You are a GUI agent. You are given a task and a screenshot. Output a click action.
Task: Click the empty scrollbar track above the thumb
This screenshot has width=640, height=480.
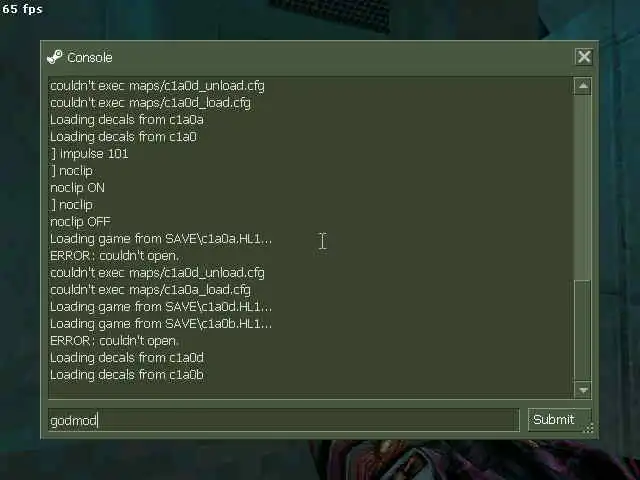click(x=583, y=187)
